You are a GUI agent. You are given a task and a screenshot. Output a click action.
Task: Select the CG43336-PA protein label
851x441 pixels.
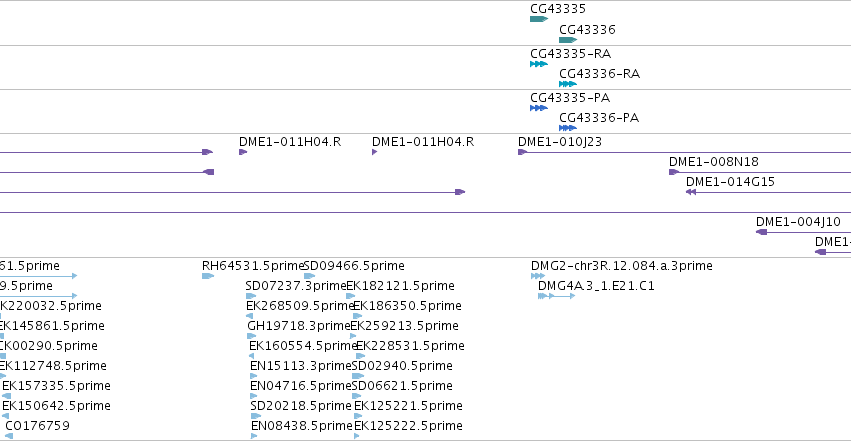click(599, 118)
